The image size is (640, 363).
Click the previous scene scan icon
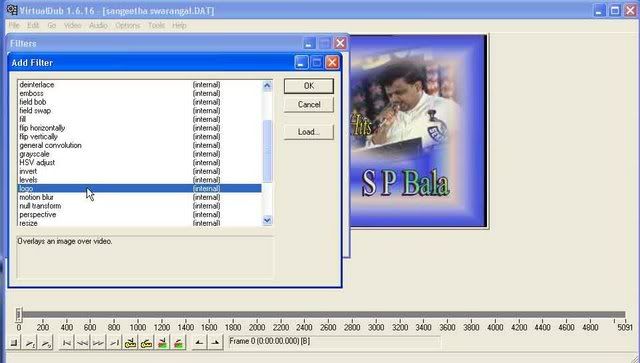coord(162,343)
